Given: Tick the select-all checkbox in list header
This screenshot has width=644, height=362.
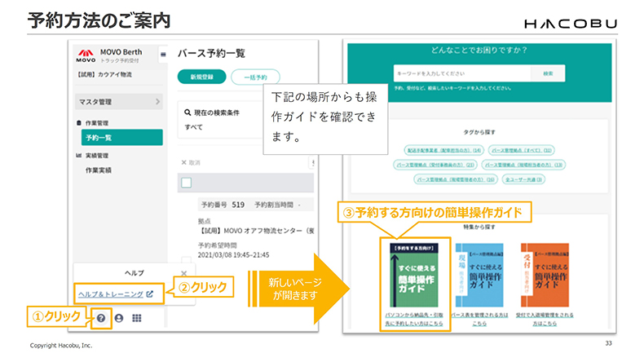Looking at the screenshot, I should point(186,183).
